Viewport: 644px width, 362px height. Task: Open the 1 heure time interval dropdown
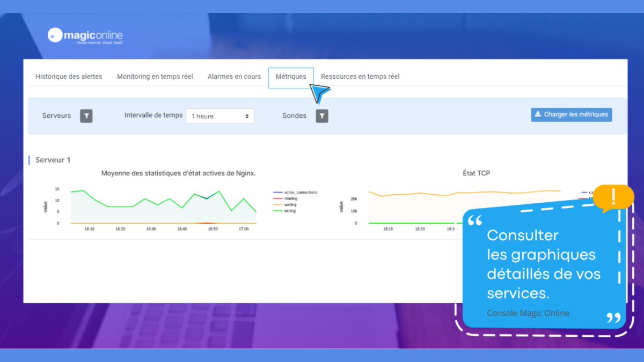tap(220, 116)
